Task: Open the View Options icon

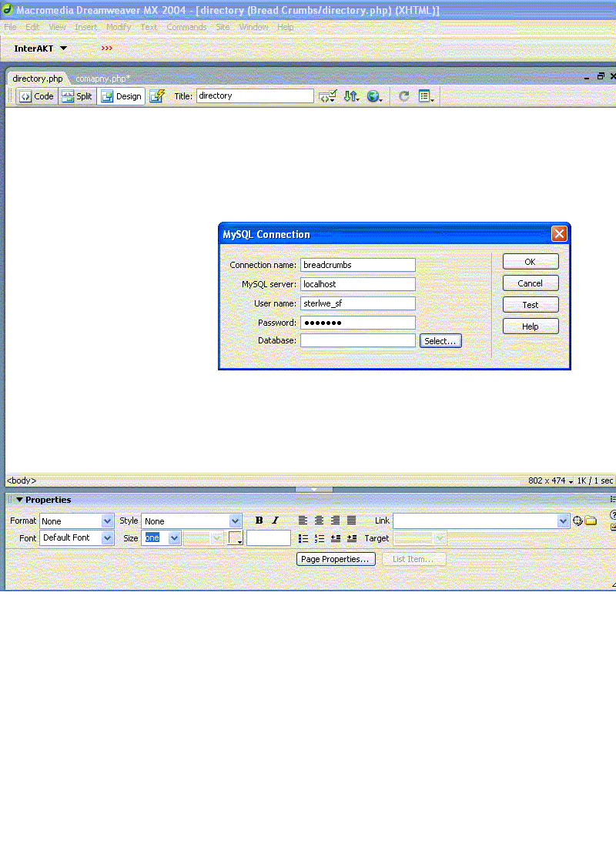Action: click(426, 96)
